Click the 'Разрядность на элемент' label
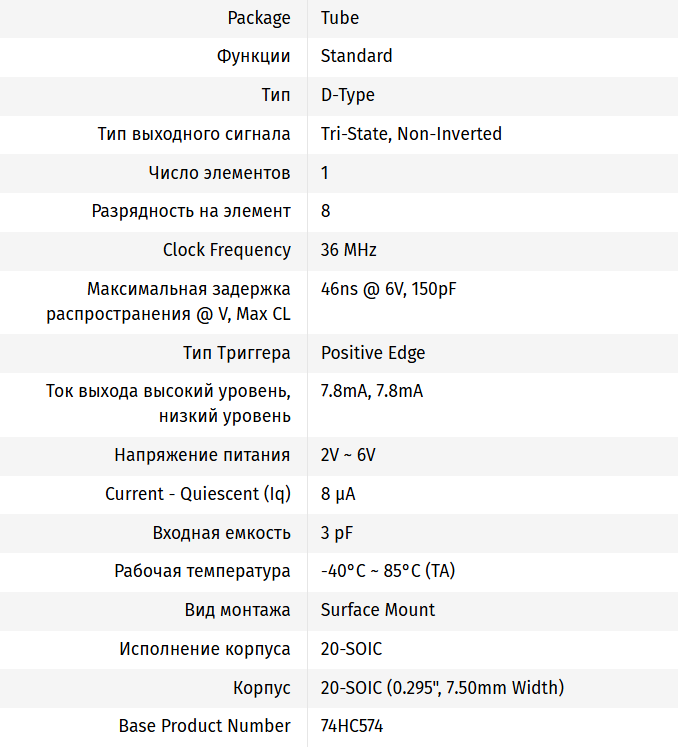 [x=191, y=211]
